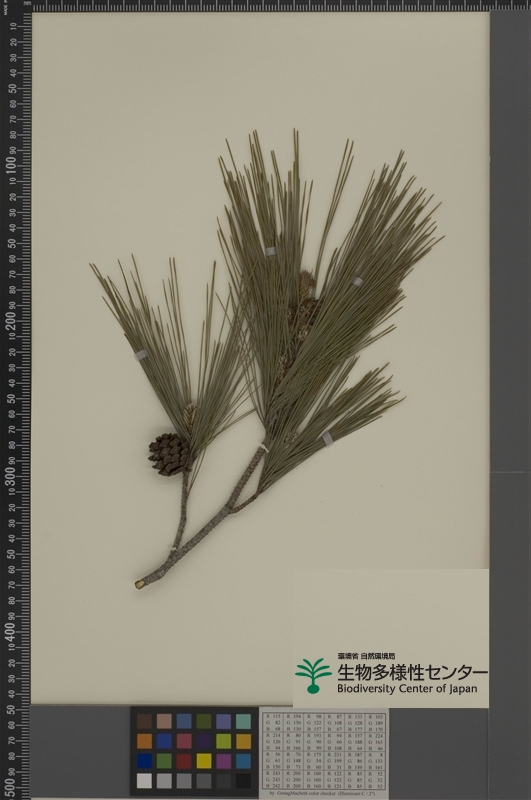This screenshot has width=531, height=800.
Task: Pick the white swatch in the bottom row
Action: [144, 781]
